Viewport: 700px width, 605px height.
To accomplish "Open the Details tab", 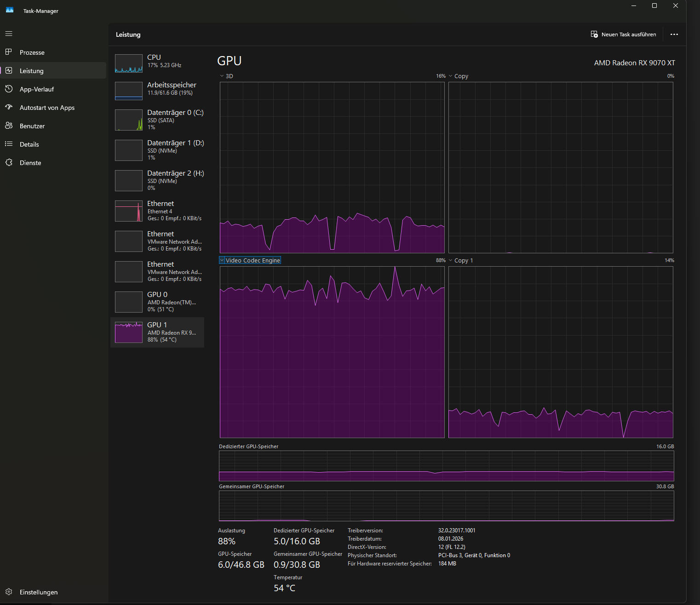I will tap(53, 144).
